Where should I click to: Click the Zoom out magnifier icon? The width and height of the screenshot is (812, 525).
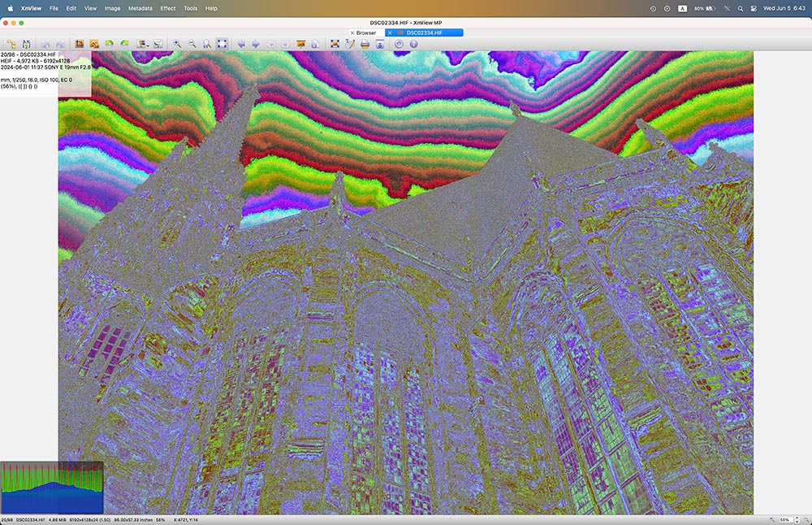coord(192,44)
